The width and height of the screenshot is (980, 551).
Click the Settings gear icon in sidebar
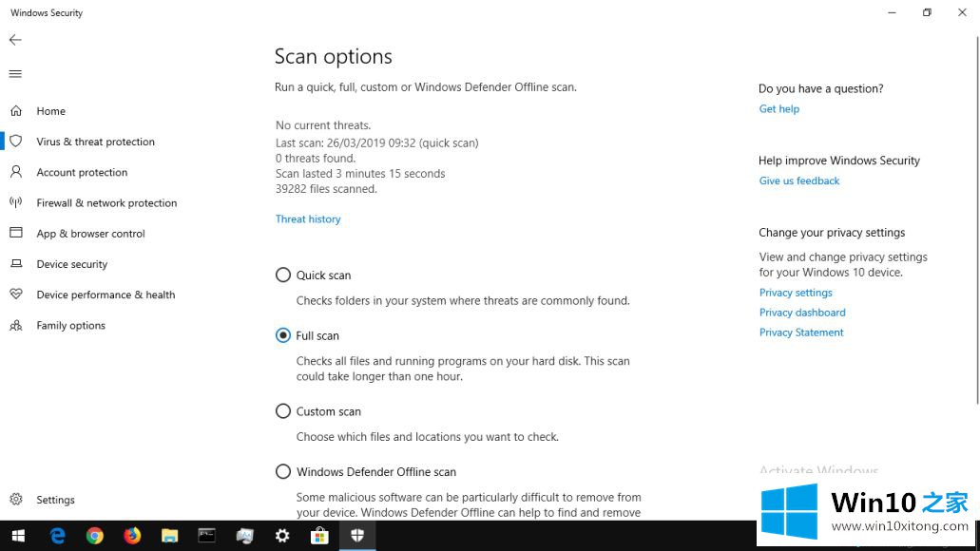click(x=16, y=499)
